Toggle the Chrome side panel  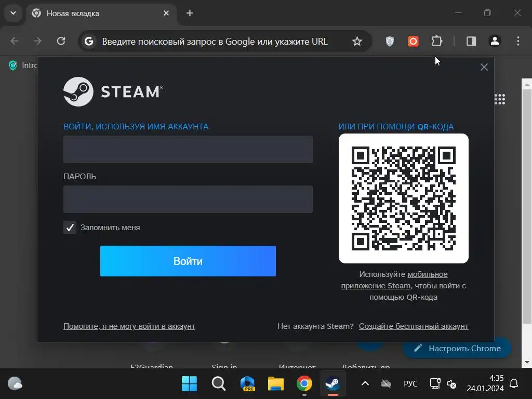point(471,42)
